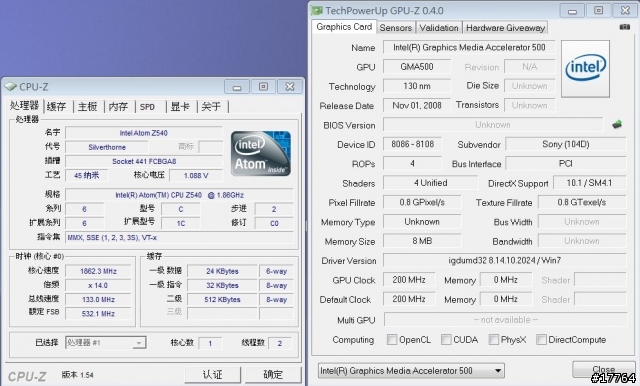Select the Graphics Card tab
Image resolution: width=640 pixels, height=386 pixels.
344,27
